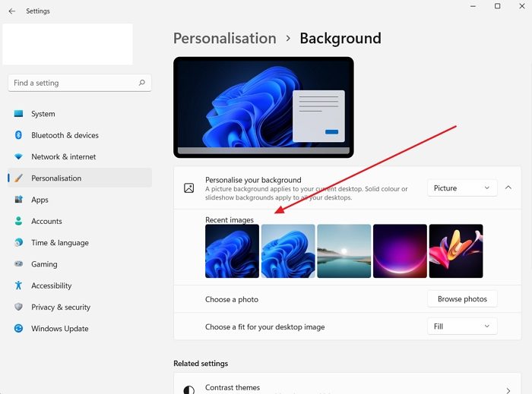
Task: Open the Fill fit dropdown
Action: coord(462,326)
